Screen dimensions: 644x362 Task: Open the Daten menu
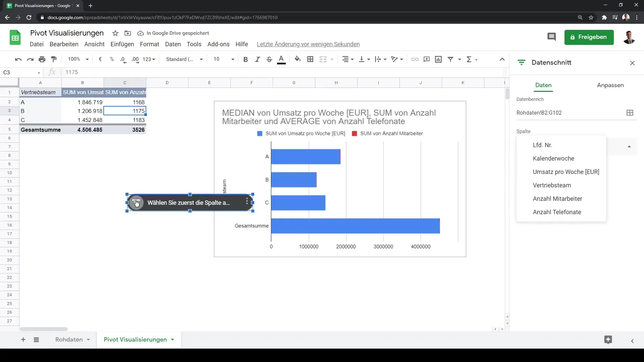pyautogui.click(x=173, y=44)
